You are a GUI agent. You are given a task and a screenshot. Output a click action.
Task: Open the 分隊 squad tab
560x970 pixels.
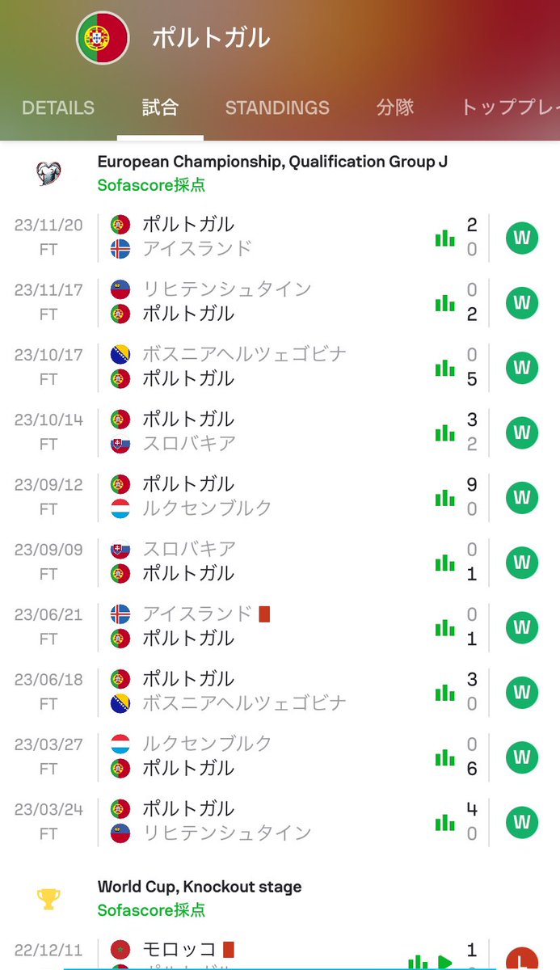click(395, 108)
